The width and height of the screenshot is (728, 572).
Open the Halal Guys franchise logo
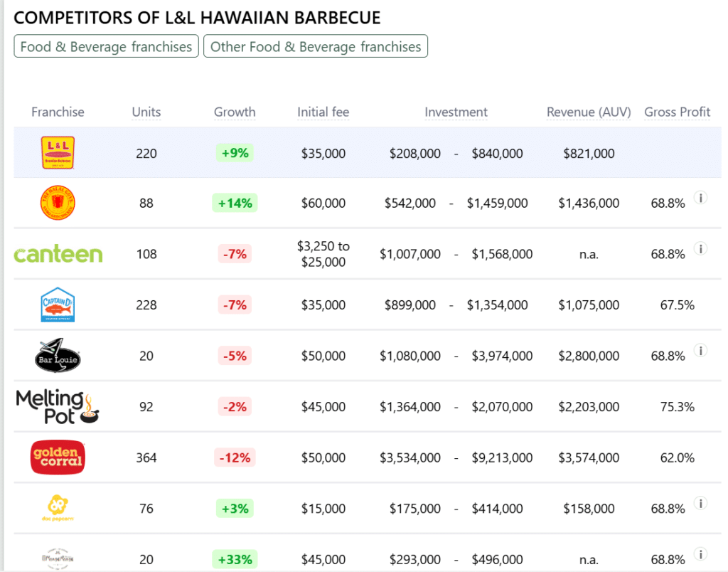click(58, 203)
